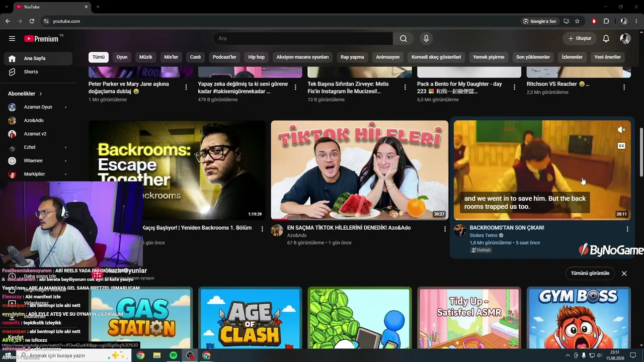Open the YouTube account avatar menu
Viewport: 644px width, 362px height.
pyautogui.click(x=625, y=39)
